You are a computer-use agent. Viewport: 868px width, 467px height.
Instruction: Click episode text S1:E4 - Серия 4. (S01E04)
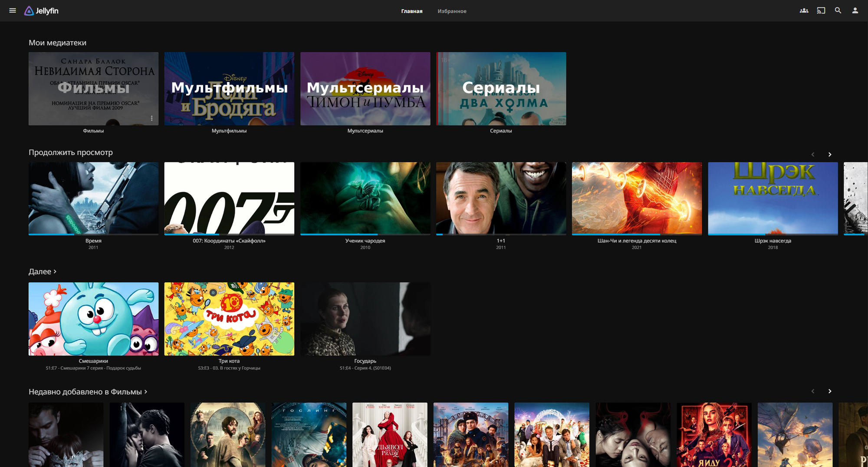tap(365, 368)
